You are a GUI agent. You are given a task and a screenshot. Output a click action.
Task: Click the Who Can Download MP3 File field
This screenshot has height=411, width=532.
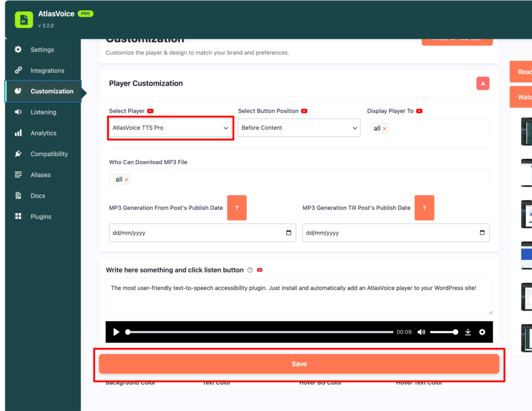pos(299,179)
